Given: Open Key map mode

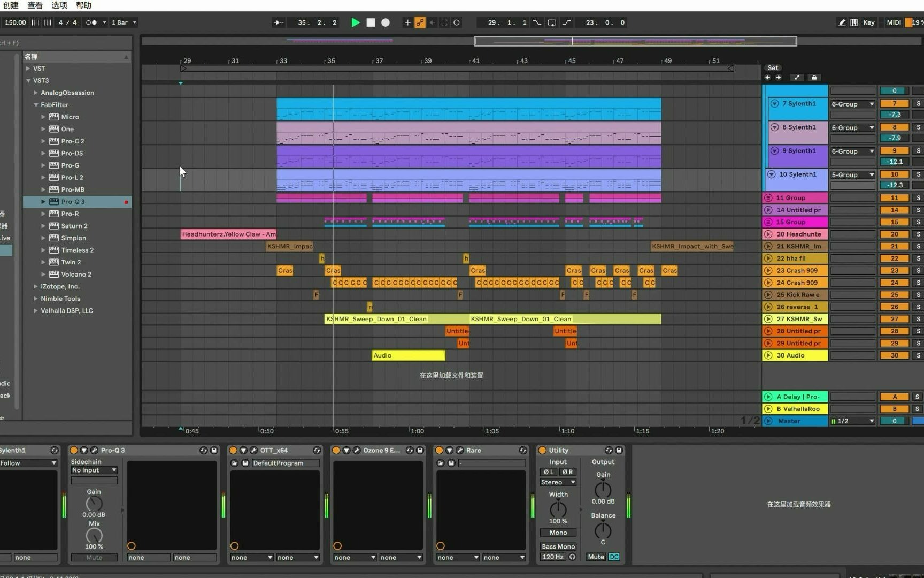Looking at the screenshot, I should pyautogui.click(x=869, y=22).
